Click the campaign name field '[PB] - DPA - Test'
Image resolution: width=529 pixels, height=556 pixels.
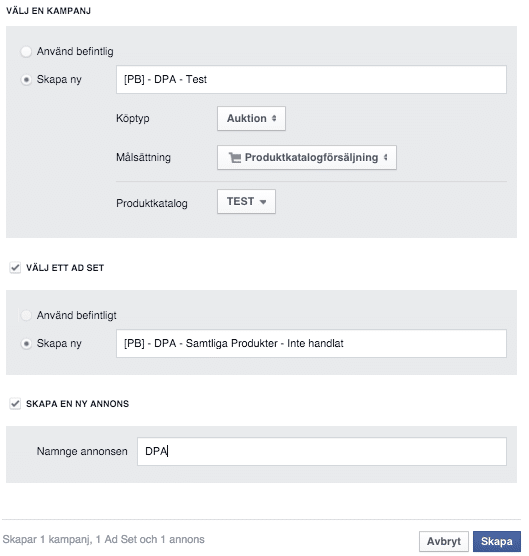click(x=311, y=79)
